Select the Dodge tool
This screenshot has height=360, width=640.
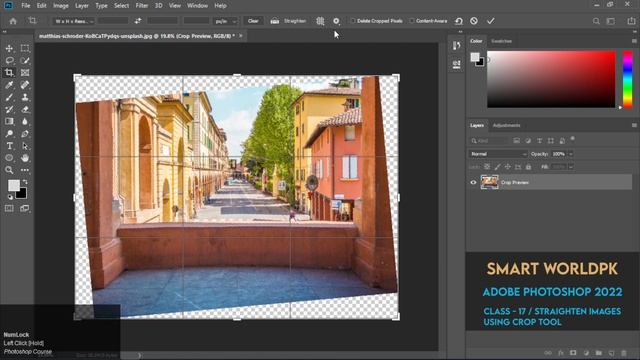pos(9,133)
